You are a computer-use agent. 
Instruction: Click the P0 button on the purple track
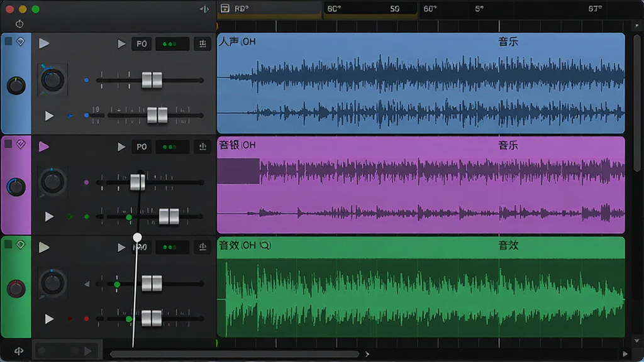(x=142, y=146)
